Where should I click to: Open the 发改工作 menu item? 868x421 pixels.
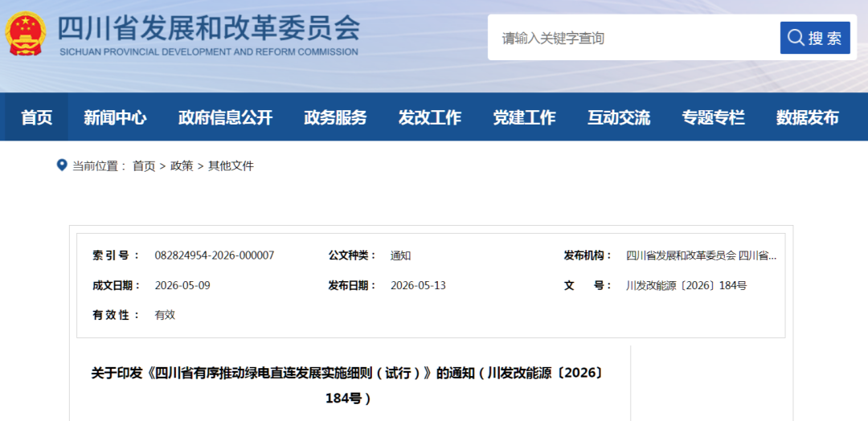click(429, 117)
